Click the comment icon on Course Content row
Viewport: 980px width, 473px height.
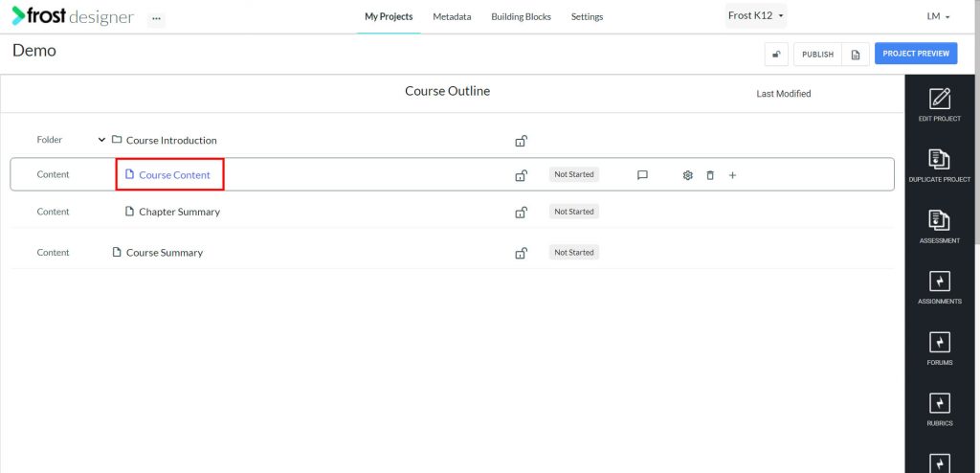642,175
